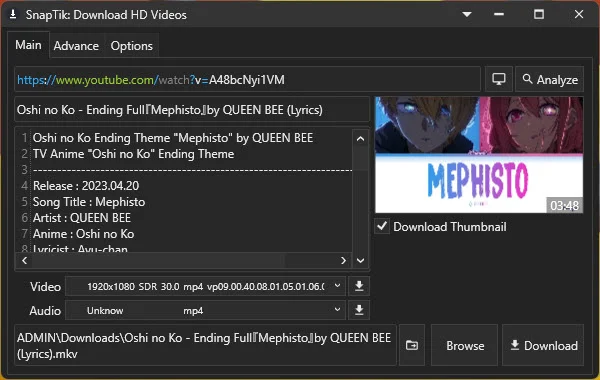Open the output folder icon button
Screen dimensions: 600x380
pos(412,345)
